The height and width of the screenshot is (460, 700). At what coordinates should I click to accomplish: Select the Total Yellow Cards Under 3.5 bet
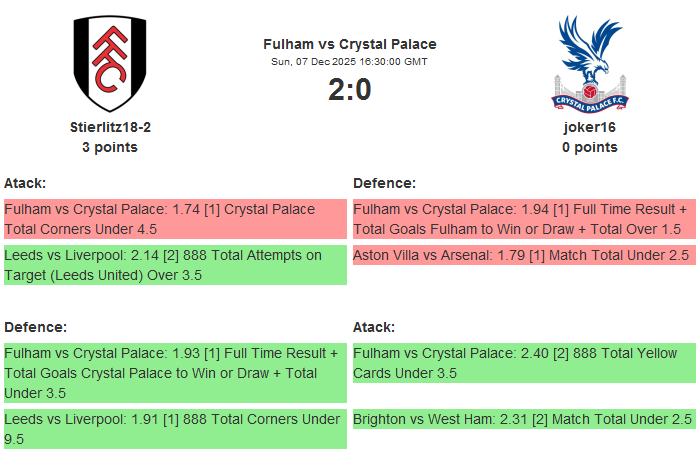(524, 363)
